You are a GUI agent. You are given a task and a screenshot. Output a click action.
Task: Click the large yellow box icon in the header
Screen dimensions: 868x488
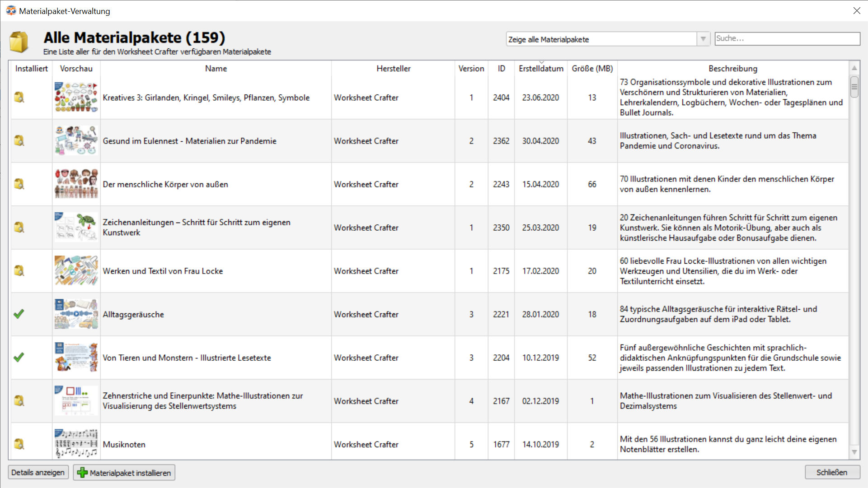(19, 42)
